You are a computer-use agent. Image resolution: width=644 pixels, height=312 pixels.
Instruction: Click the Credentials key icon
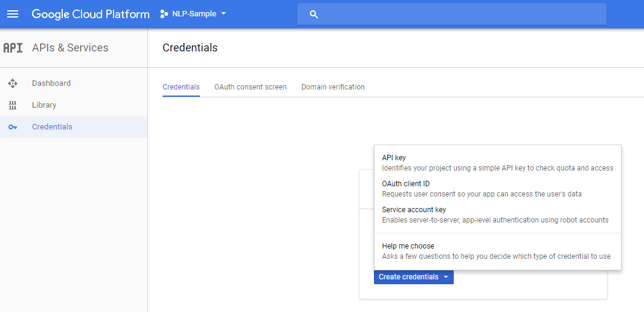point(13,127)
